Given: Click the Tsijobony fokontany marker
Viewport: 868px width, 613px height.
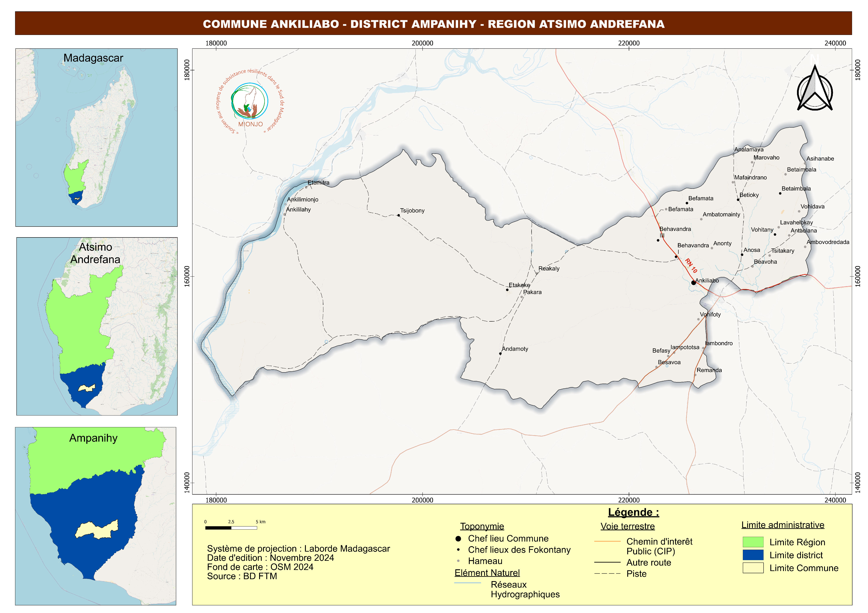Looking at the screenshot, I should [398, 215].
